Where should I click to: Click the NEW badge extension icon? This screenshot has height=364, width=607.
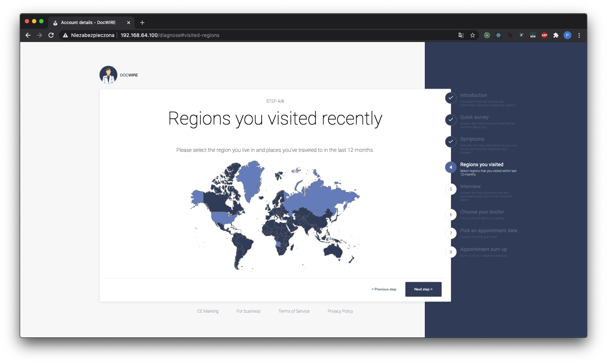coord(533,35)
